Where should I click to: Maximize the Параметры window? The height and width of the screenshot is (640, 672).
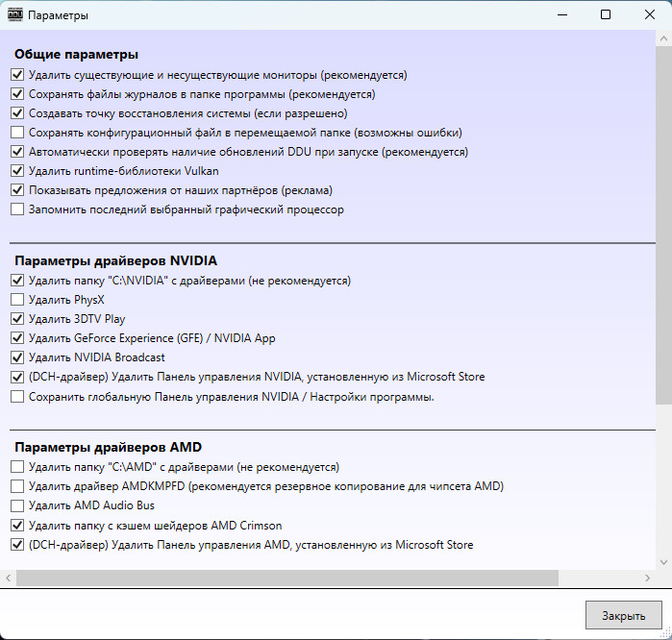click(606, 14)
